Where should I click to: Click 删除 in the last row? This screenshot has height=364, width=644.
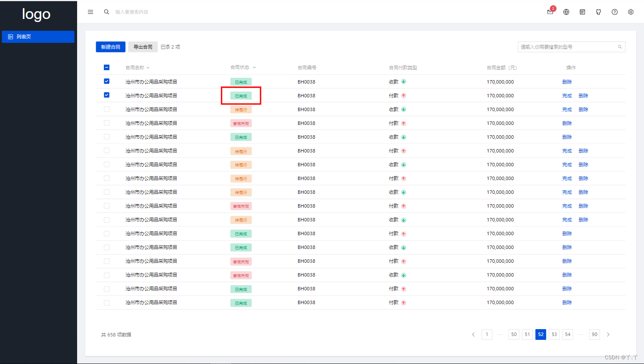click(x=567, y=302)
